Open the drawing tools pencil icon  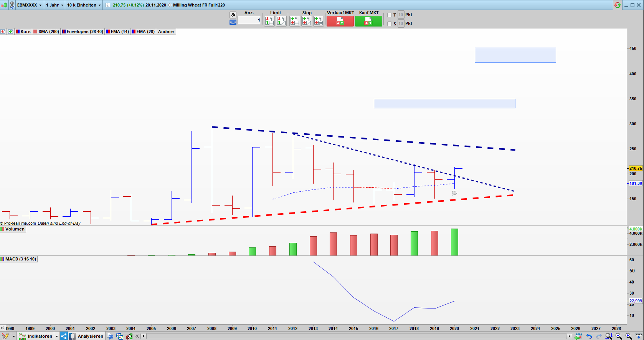pyautogui.click(x=5, y=336)
